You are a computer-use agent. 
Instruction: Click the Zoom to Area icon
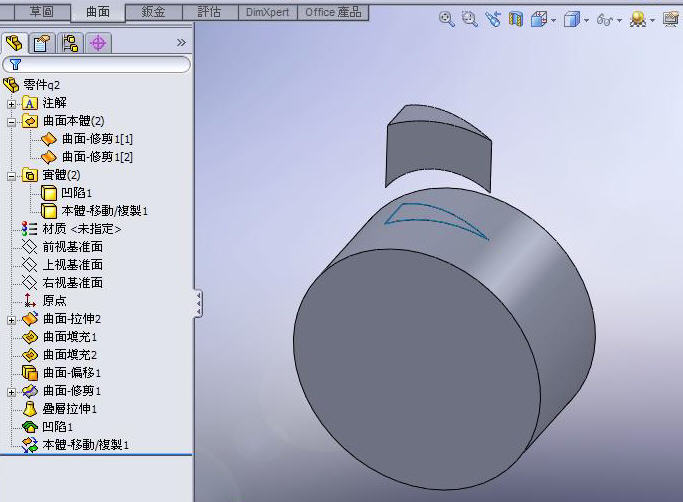click(x=470, y=19)
